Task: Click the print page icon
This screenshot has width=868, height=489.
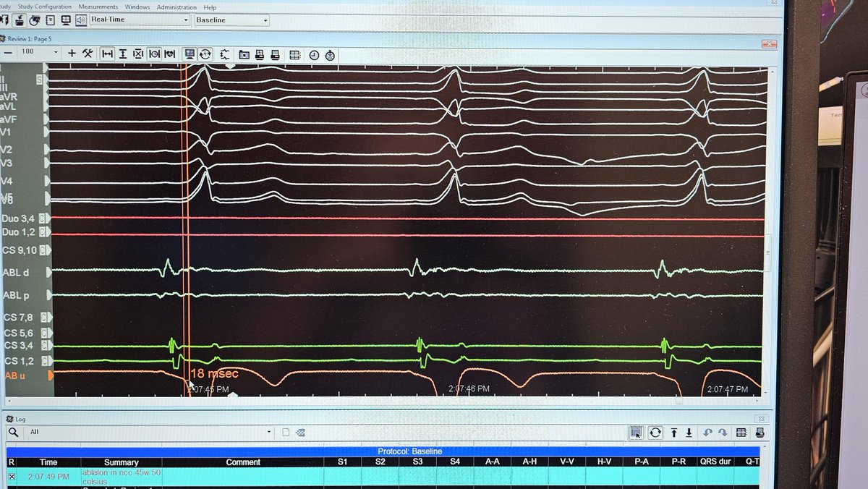Action: pos(260,54)
